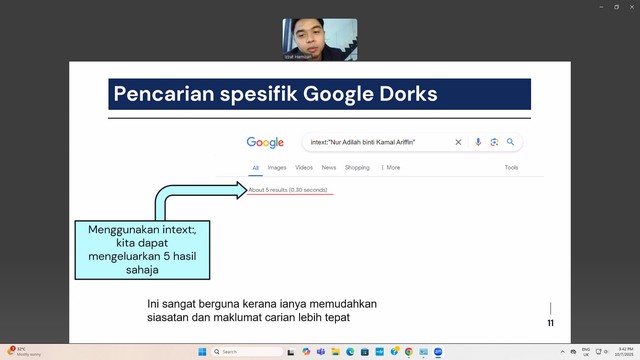Open the Windows Start menu
This screenshot has width=640, height=360.
(202, 352)
